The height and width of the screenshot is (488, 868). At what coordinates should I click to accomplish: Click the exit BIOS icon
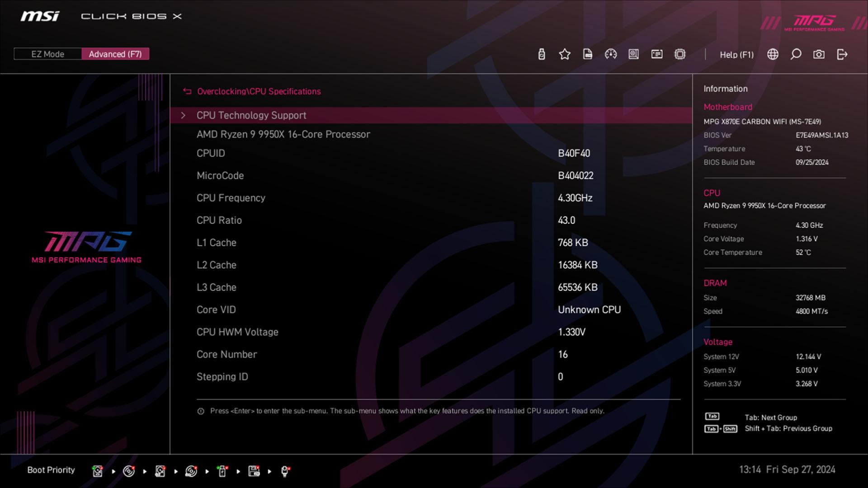(x=842, y=54)
